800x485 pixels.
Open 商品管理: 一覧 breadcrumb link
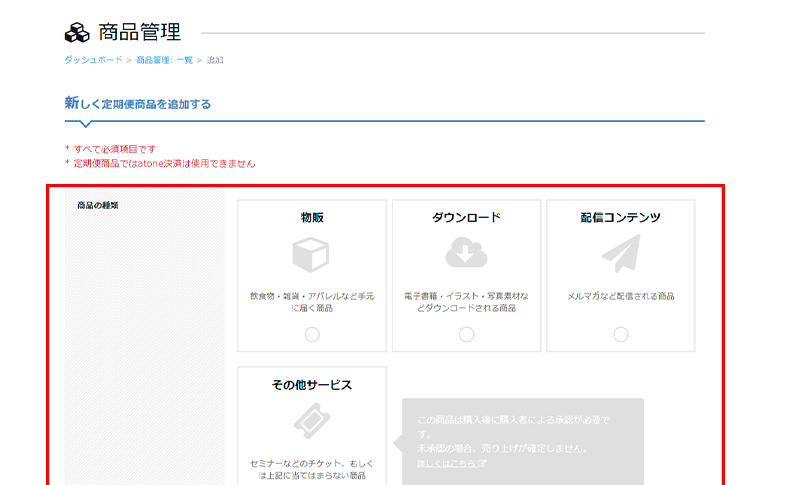[164, 60]
